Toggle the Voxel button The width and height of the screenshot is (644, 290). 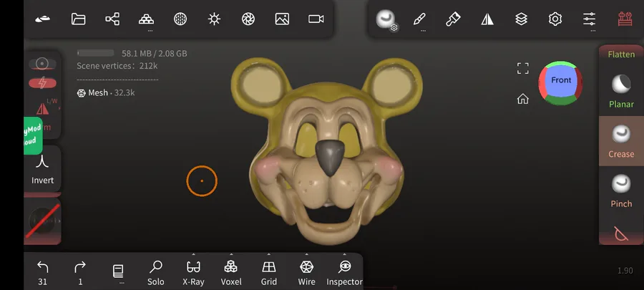[x=231, y=273]
